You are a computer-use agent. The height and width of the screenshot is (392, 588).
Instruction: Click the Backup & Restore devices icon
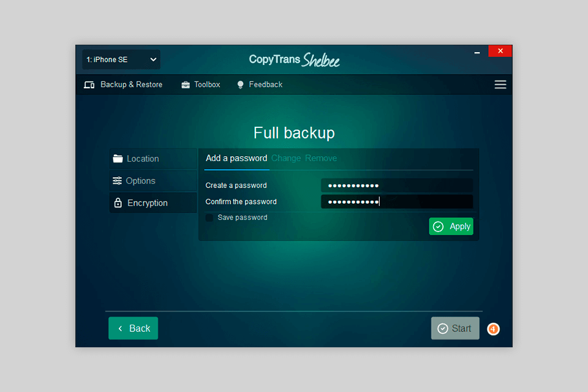pos(89,85)
